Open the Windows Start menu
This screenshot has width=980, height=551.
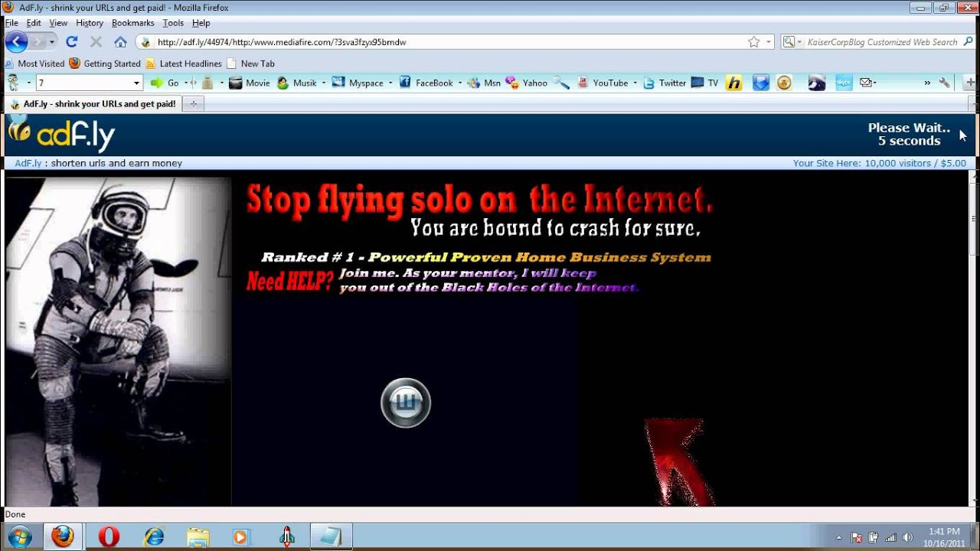(19, 536)
